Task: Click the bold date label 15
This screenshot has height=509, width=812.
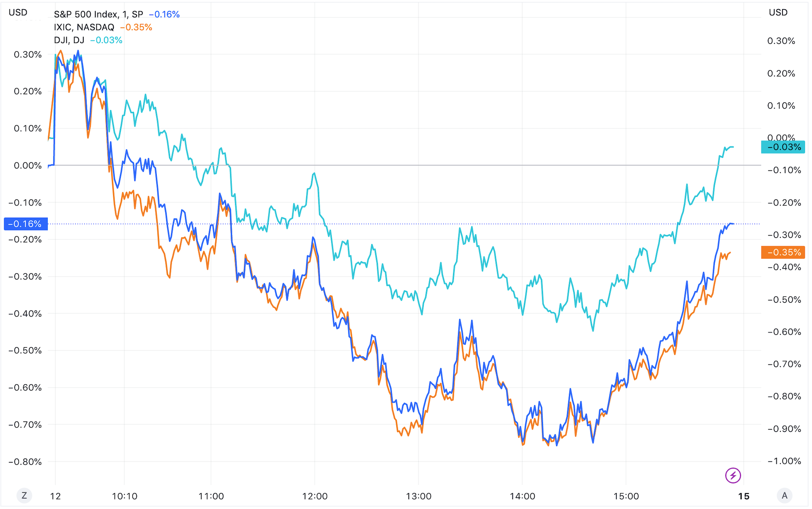Action: (744, 496)
